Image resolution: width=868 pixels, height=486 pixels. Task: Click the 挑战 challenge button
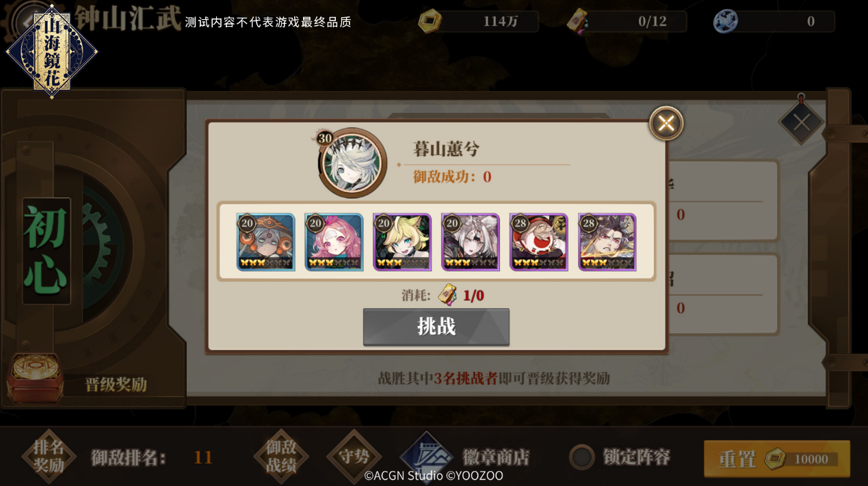(x=436, y=327)
